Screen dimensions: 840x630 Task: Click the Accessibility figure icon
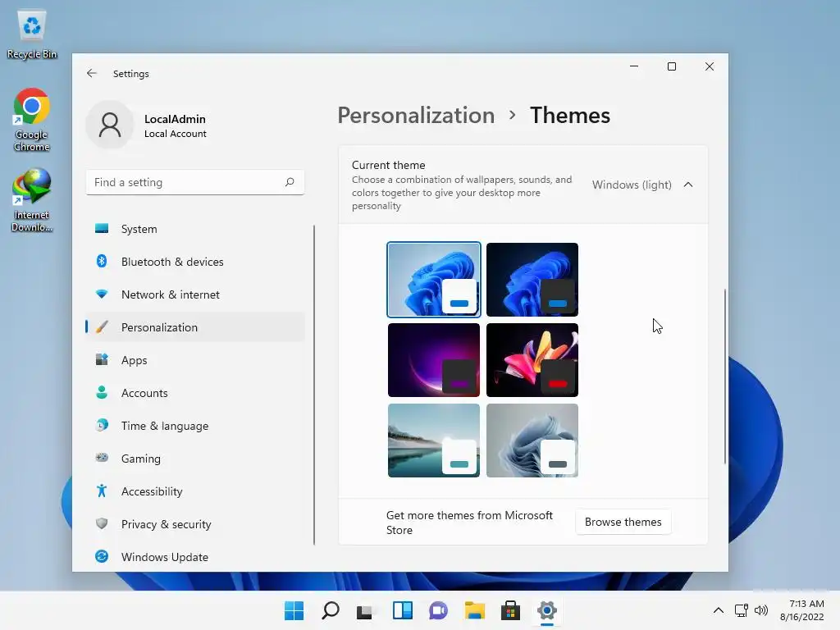pyautogui.click(x=101, y=491)
